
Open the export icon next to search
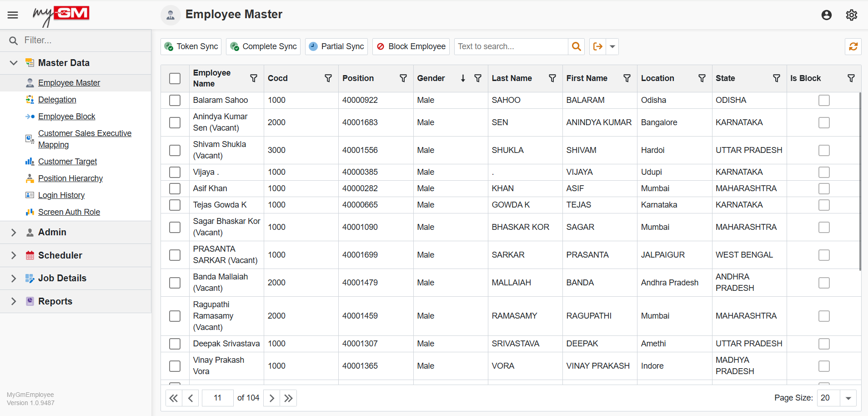pyautogui.click(x=597, y=46)
